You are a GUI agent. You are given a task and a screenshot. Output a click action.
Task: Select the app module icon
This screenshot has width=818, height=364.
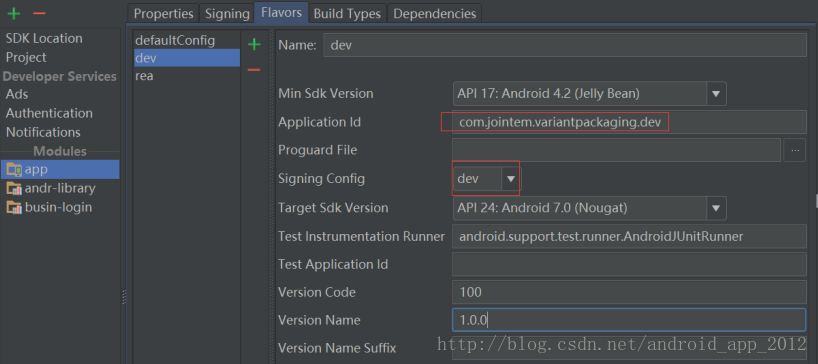click(x=14, y=169)
